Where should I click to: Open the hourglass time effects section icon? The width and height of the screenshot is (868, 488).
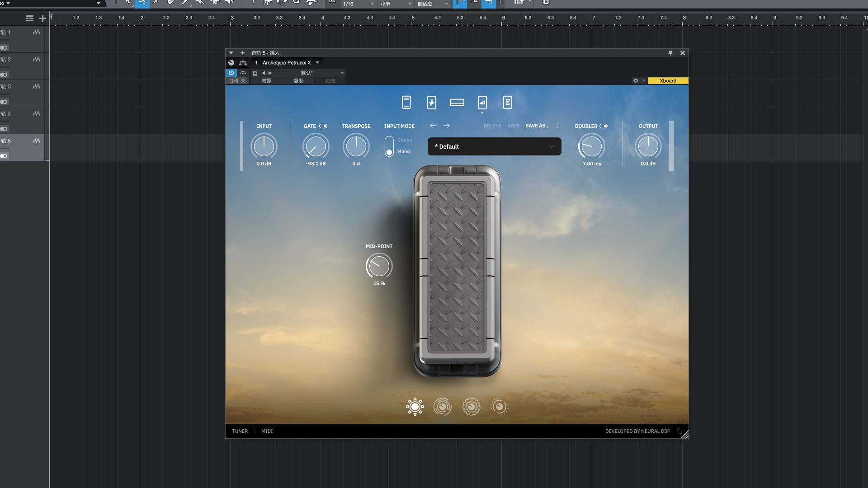(x=507, y=103)
